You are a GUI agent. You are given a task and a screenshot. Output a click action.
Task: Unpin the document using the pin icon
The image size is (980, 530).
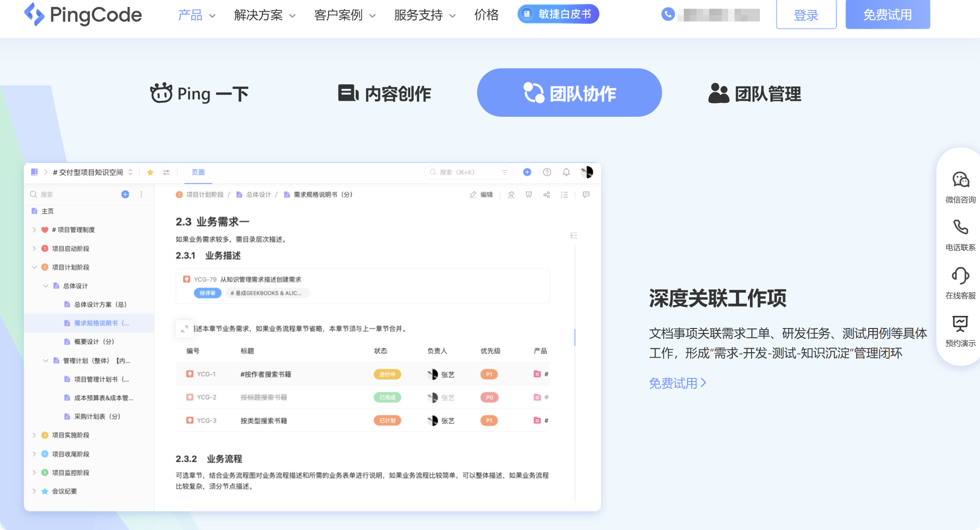[x=510, y=194]
